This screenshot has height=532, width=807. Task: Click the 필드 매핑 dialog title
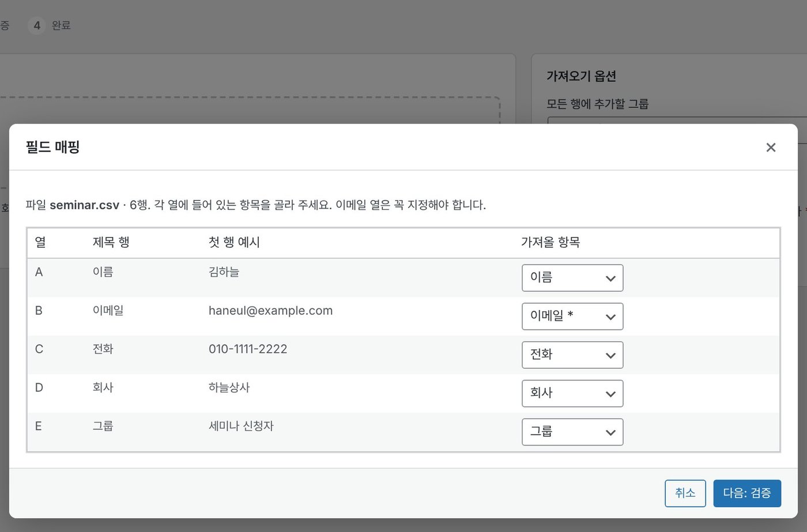coord(52,147)
